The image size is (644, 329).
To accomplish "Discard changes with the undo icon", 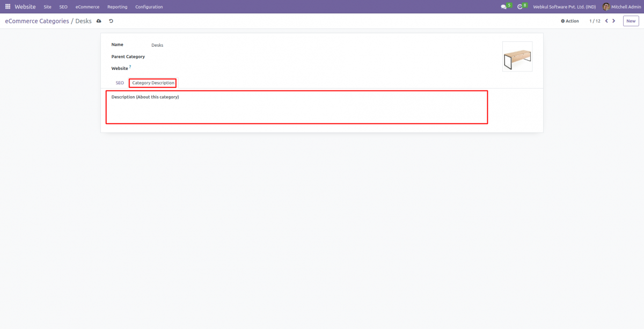I will click(x=111, y=20).
